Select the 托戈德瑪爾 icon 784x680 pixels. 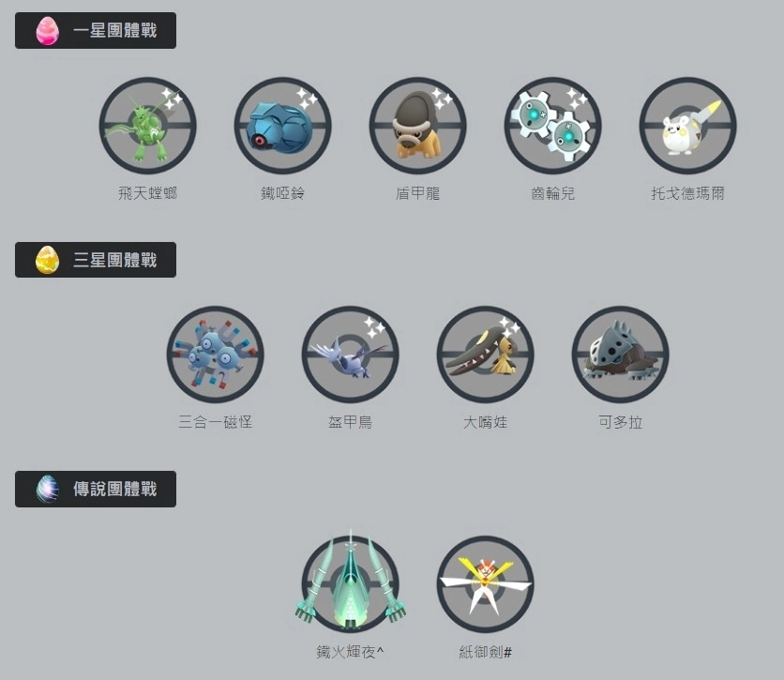tap(687, 126)
